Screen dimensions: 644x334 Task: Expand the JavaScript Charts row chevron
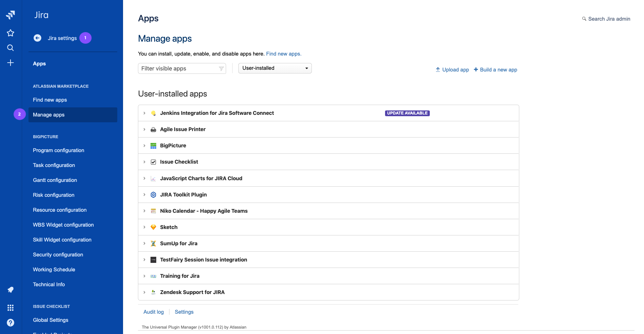click(144, 179)
